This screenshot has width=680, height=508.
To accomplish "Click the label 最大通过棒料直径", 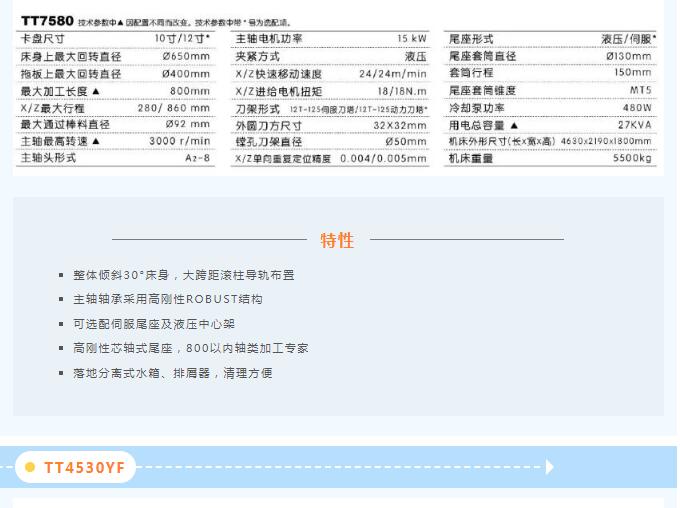I will tap(65, 125).
